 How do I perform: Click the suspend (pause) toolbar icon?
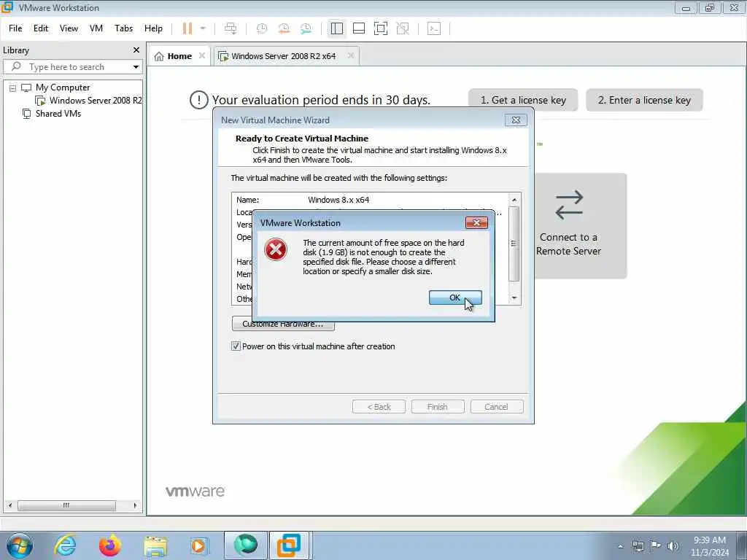click(187, 28)
